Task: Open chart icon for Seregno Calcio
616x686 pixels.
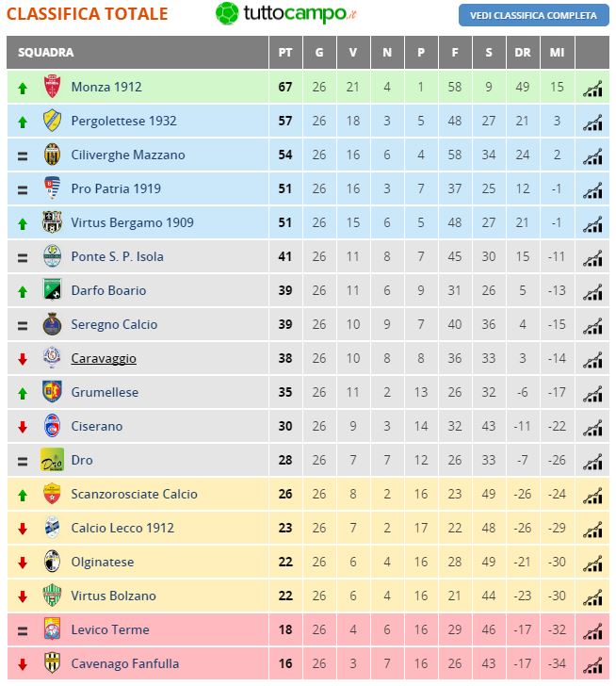Action: click(x=592, y=325)
